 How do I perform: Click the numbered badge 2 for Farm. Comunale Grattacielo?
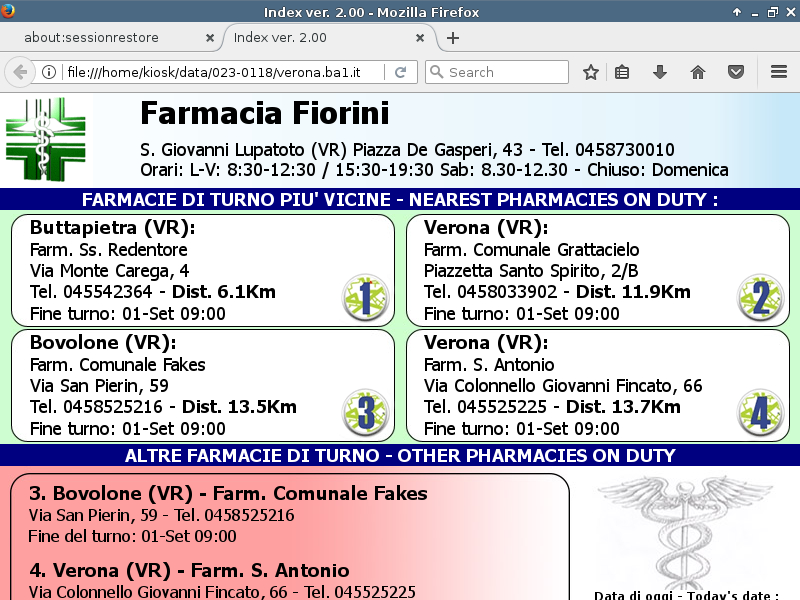click(x=760, y=298)
